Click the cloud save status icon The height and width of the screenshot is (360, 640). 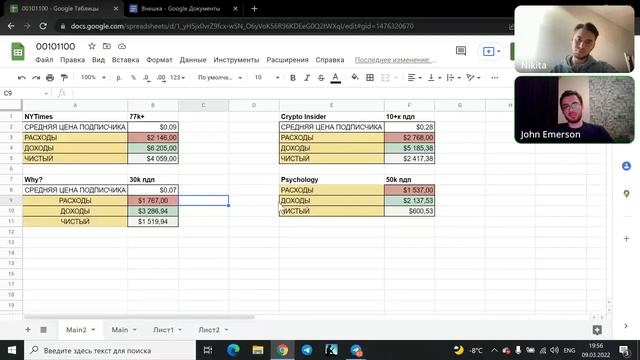[x=122, y=46]
